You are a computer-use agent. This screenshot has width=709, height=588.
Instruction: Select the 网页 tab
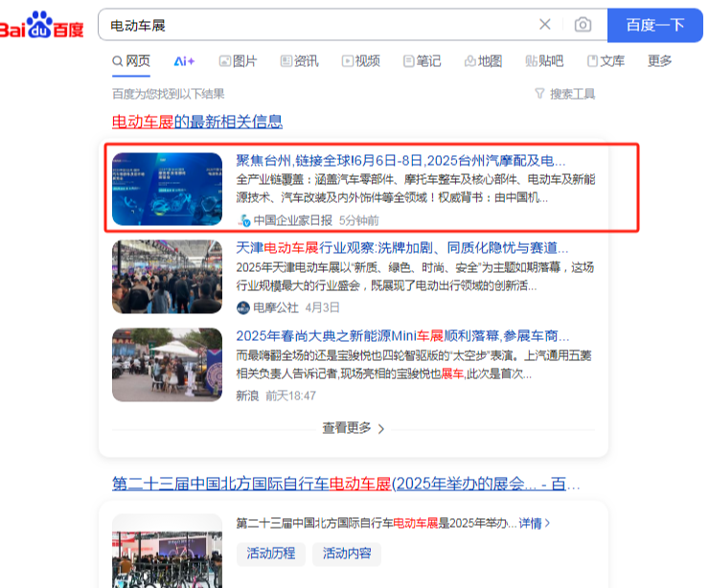(131, 61)
